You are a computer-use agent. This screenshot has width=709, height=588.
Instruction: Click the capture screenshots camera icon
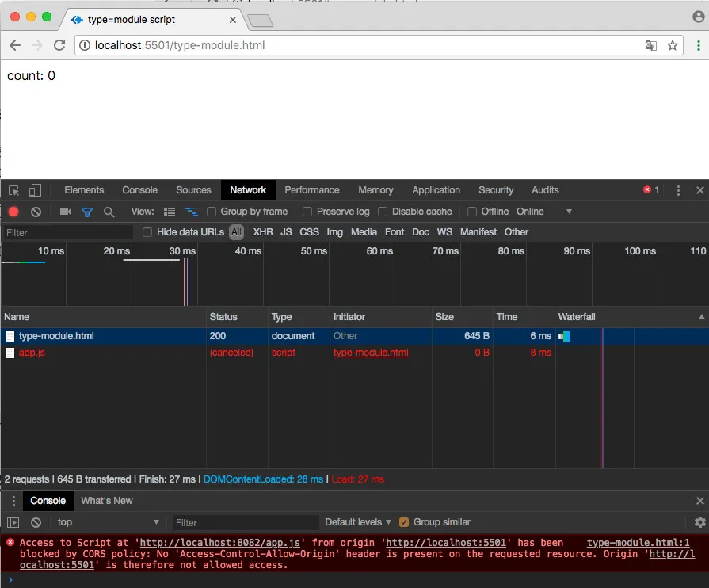66,212
